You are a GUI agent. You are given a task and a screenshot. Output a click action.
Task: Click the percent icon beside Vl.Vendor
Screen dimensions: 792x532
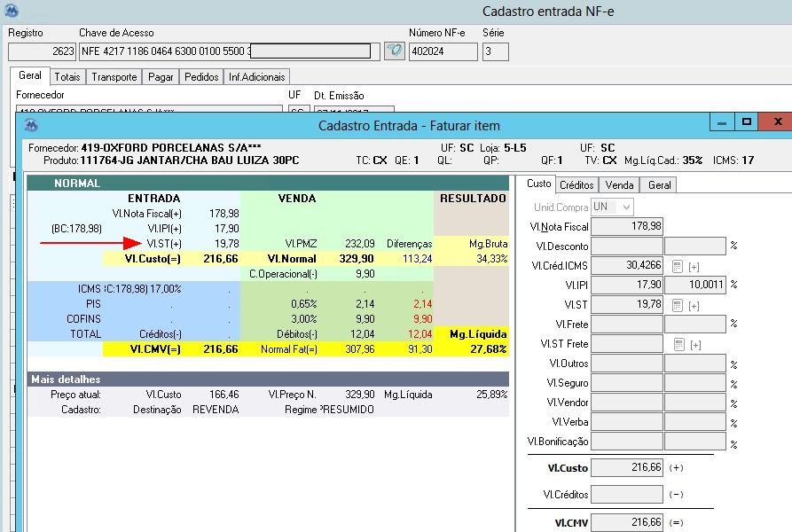pyautogui.click(x=734, y=403)
